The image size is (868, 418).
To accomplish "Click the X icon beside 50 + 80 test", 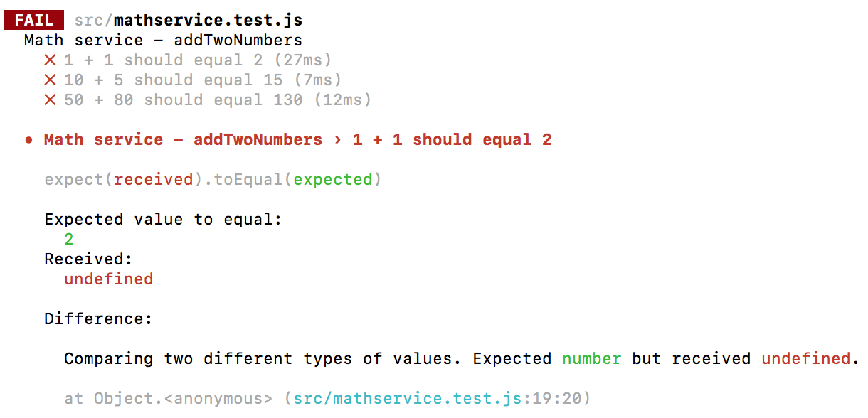I will point(50,100).
